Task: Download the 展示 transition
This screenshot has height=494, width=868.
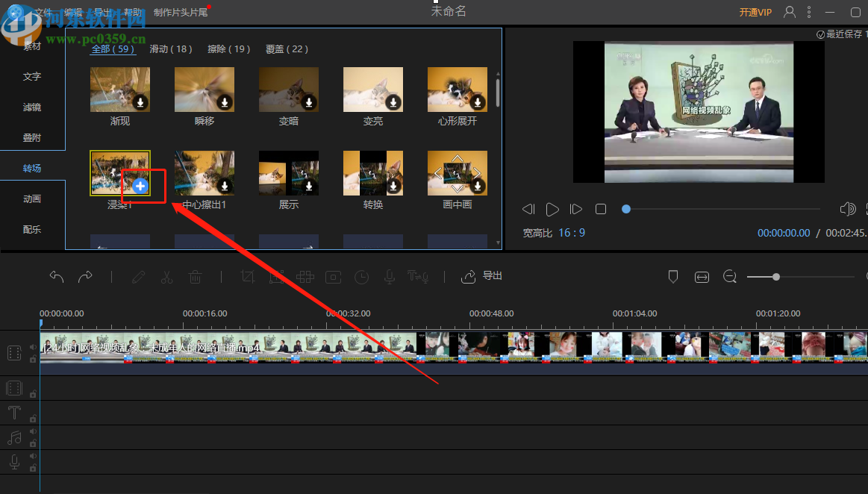Action: point(309,187)
